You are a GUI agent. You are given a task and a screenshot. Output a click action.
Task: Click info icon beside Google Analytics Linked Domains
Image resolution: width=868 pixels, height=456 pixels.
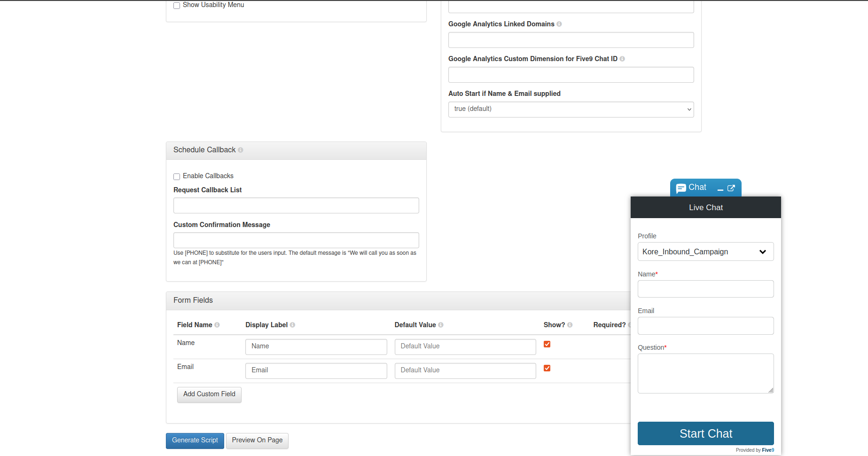pyautogui.click(x=559, y=24)
